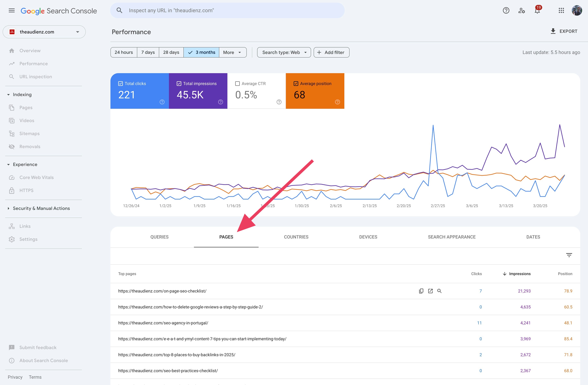Open the top-8-places-to-buy-backlinks row
Screen dimensions: 588x385
345,355
